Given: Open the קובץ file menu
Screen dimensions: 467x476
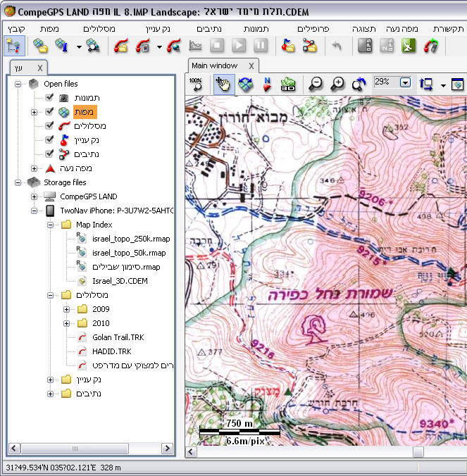Looking at the screenshot, I should click(x=16, y=29).
